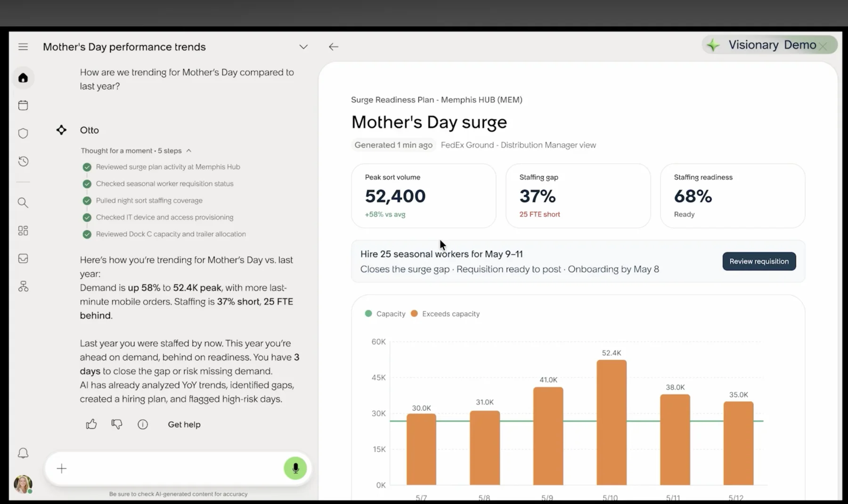
Task: Click the AI accuracy disclaimer text
Action: (178, 494)
